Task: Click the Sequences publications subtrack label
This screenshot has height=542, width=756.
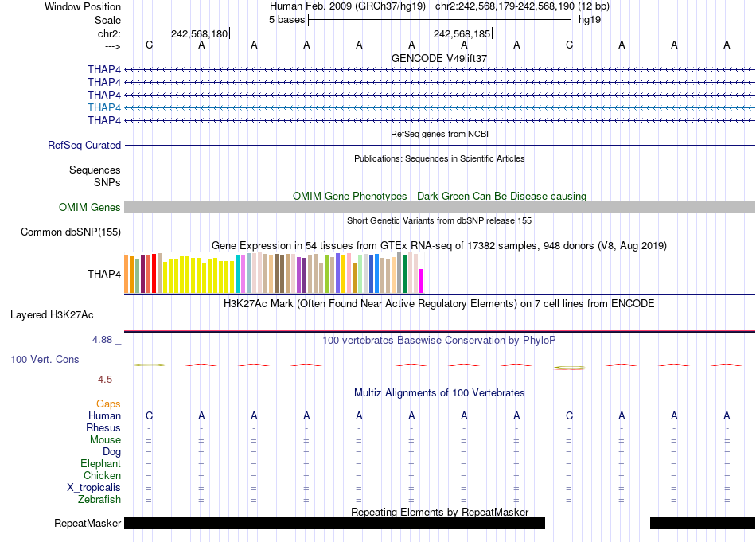Action: pyautogui.click(x=95, y=170)
